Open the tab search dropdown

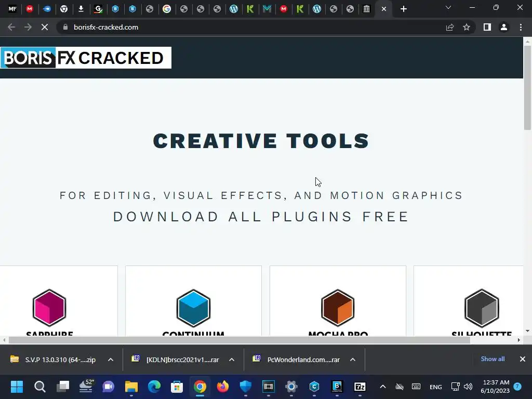[448, 7]
